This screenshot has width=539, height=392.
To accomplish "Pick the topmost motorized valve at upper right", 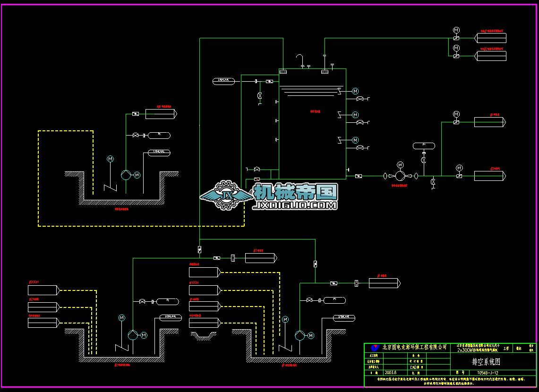I will click(x=456, y=38).
